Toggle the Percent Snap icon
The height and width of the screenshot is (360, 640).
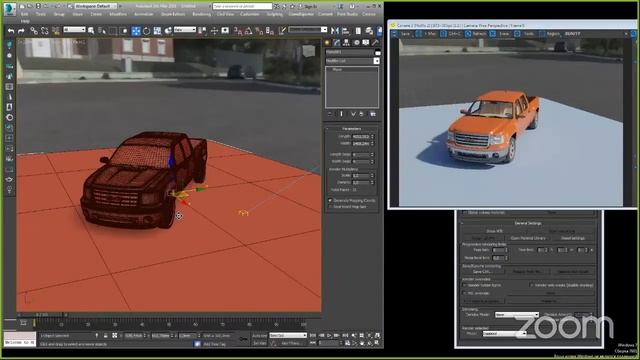point(259,31)
